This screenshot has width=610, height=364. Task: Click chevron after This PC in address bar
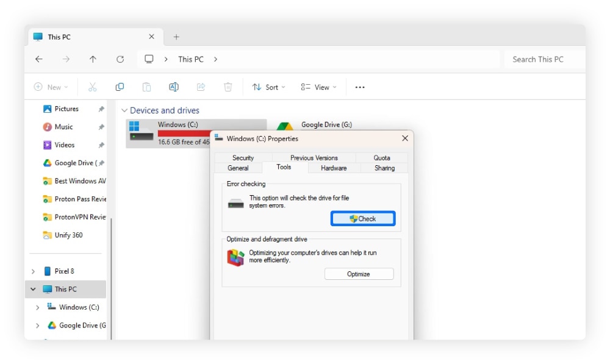215,59
